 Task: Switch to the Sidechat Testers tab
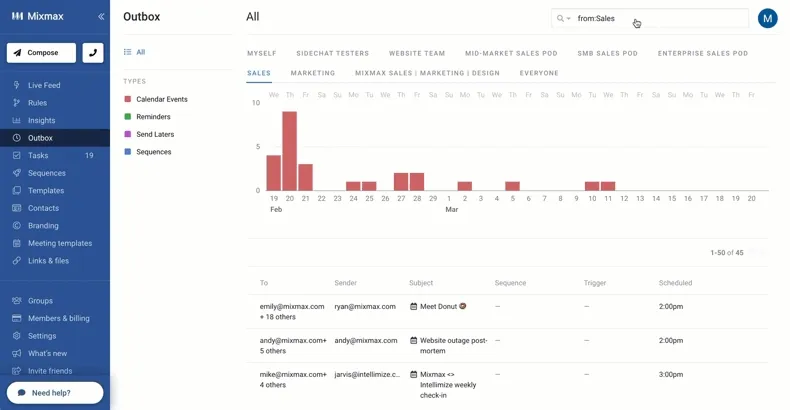333,53
